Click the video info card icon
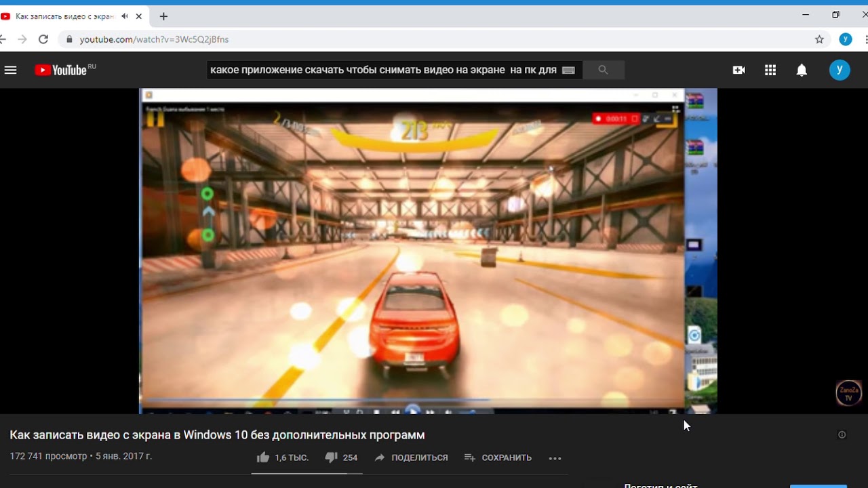The width and height of the screenshot is (868, 488). click(842, 435)
